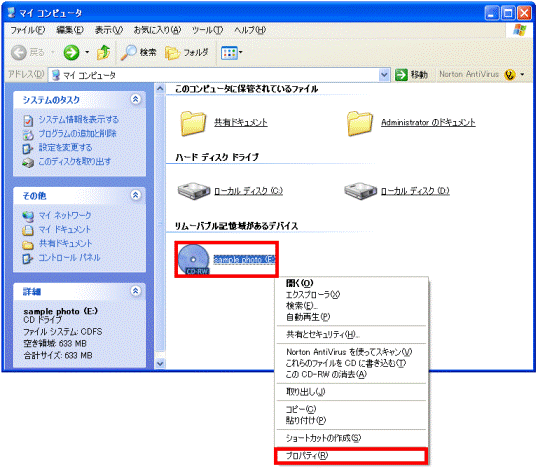Open the ファイル(F) menu
Viewport: 538px width, 469px height.
click(x=27, y=30)
